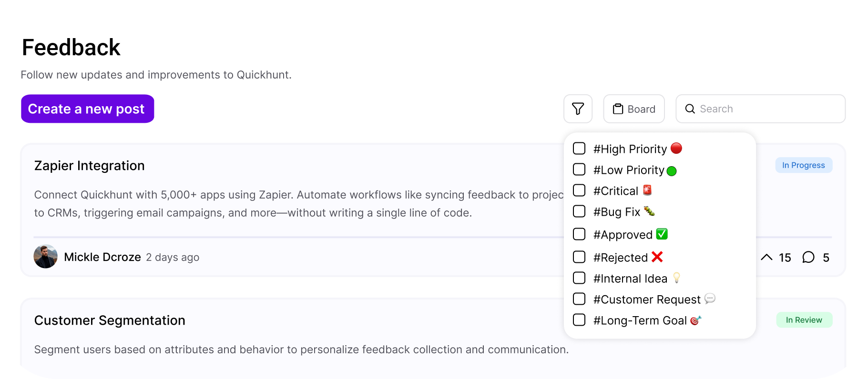Select the #Customer Request tag label

[647, 299]
